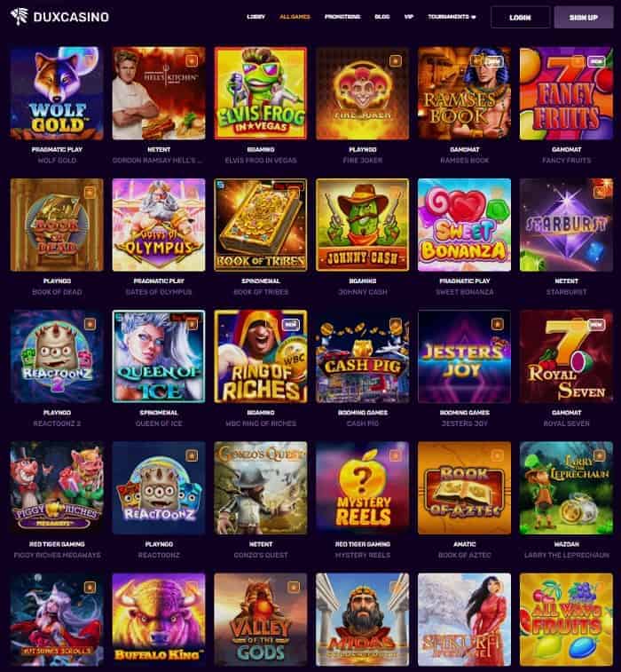Open the Sweet Bonanza game thumbnail

tap(464, 225)
